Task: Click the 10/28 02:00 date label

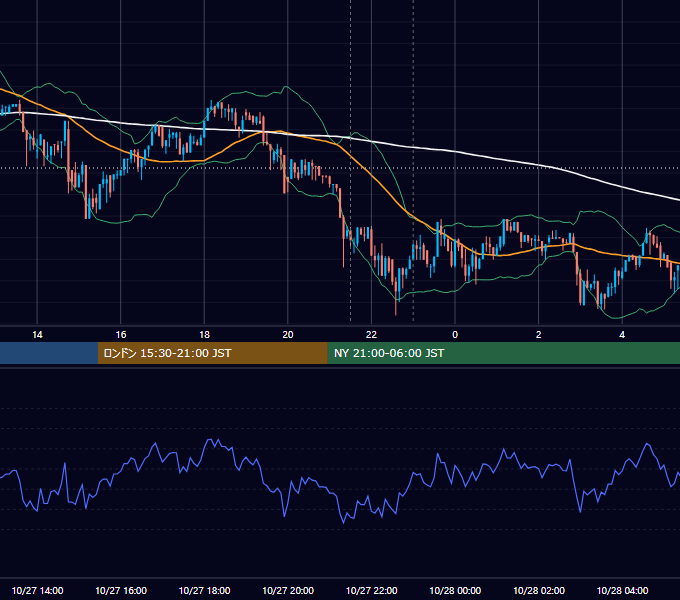Action: pos(539,590)
